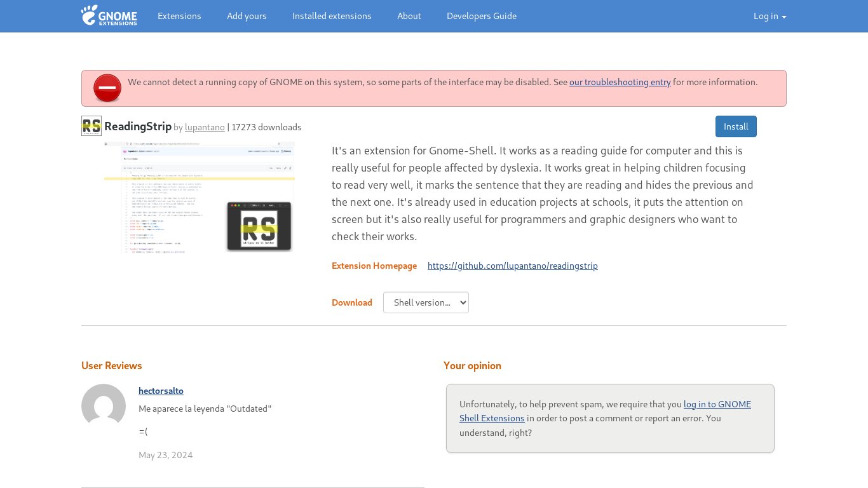The height and width of the screenshot is (488, 868).
Task: Click the hectorsalto reviewer name
Action: click(161, 391)
